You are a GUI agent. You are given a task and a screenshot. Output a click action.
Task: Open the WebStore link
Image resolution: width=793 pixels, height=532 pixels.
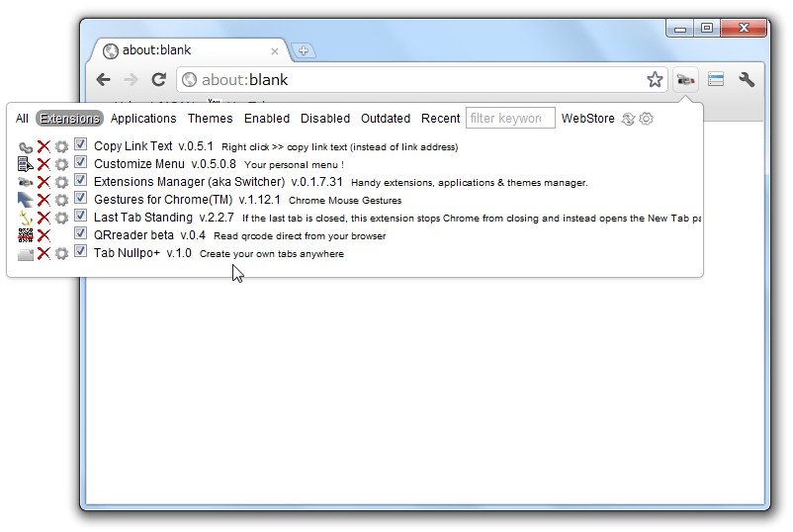tap(587, 119)
